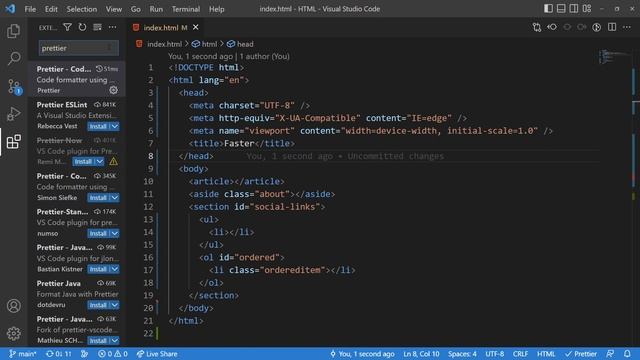The image size is (640, 360).
Task: Split the editor to the right
Action: click(611, 27)
